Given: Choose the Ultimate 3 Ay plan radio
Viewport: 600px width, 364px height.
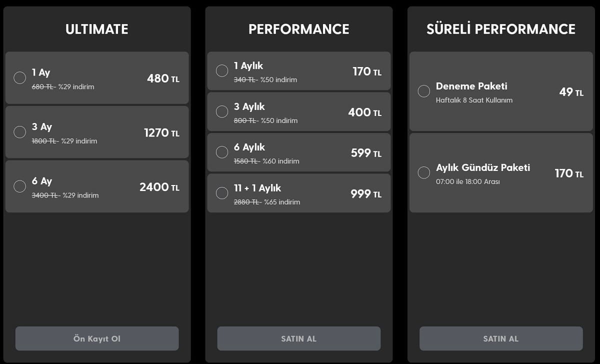Looking at the screenshot, I should [19, 132].
